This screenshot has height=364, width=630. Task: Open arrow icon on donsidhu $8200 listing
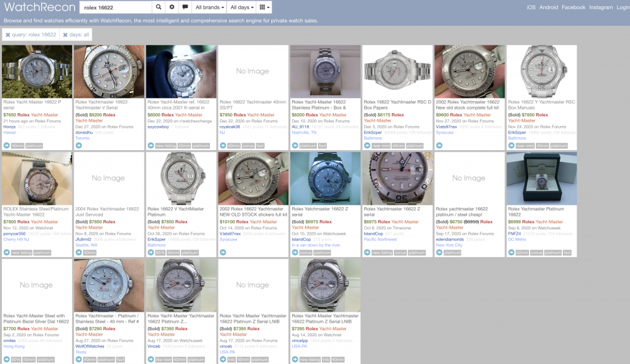79,146
